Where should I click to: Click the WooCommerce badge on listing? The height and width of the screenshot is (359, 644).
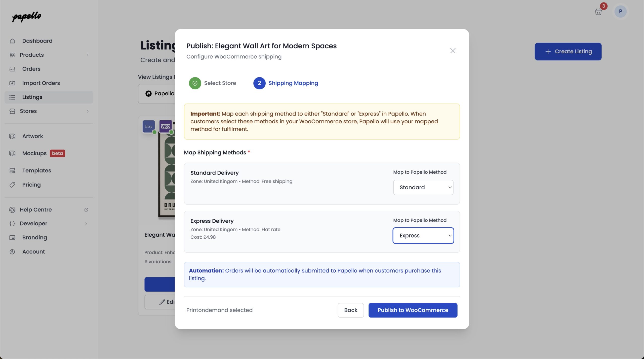(166, 126)
